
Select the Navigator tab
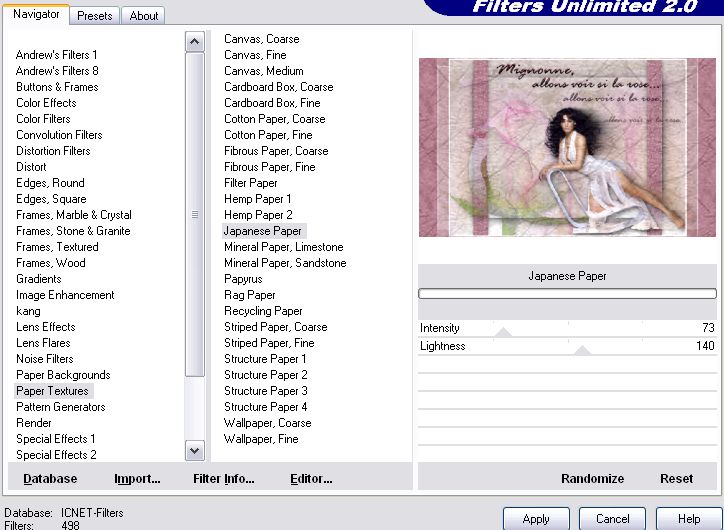pos(36,15)
